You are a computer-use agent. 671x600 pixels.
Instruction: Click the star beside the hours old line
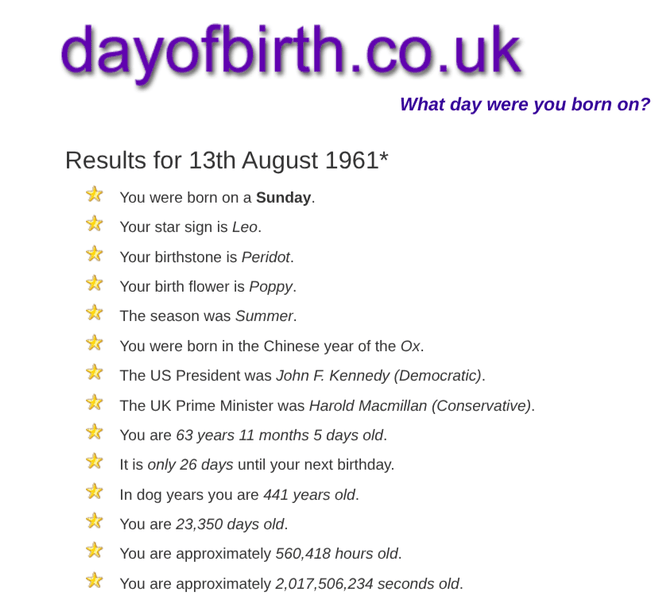pyautogui.click(x=94, y=550)
